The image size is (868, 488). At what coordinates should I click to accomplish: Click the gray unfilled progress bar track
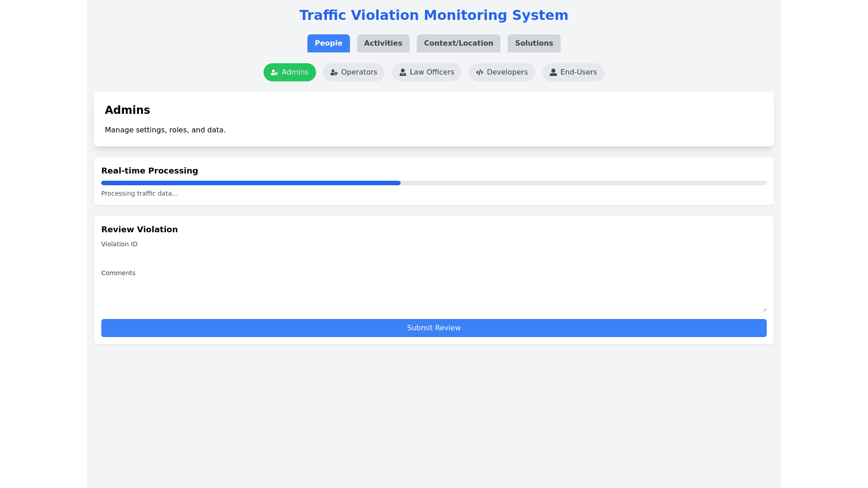coord(583,183)
